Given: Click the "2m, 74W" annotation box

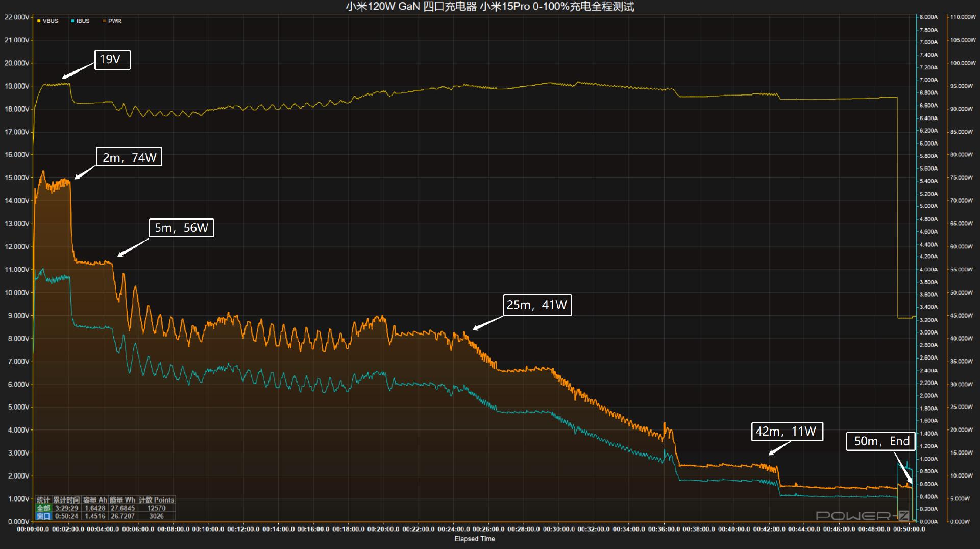Looking at the screenshot, I should click(129, 157).
